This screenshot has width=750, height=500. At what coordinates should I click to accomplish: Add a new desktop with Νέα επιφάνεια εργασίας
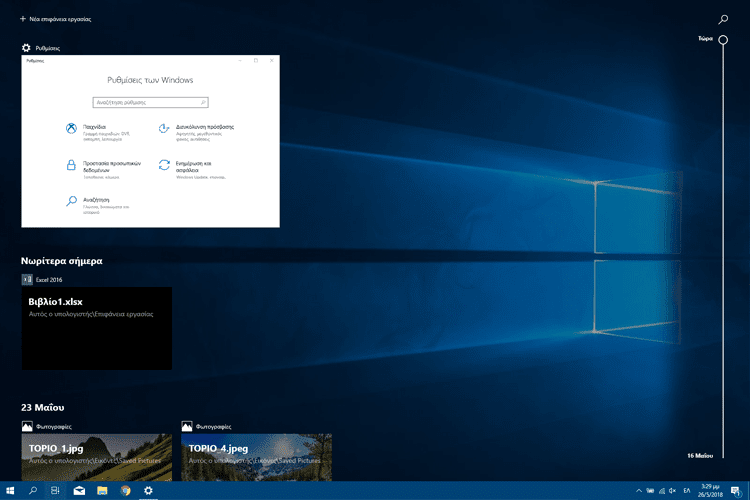55,19
